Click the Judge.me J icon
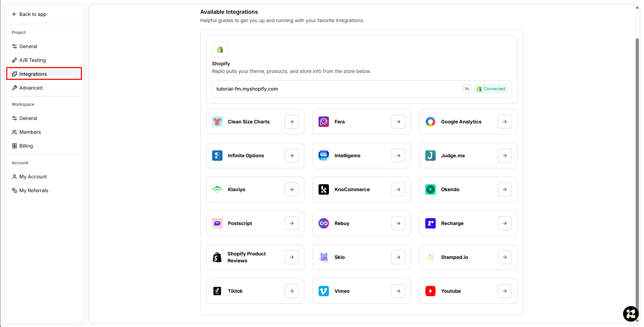The height and width of the screenshot is (327, 644). 430,156
